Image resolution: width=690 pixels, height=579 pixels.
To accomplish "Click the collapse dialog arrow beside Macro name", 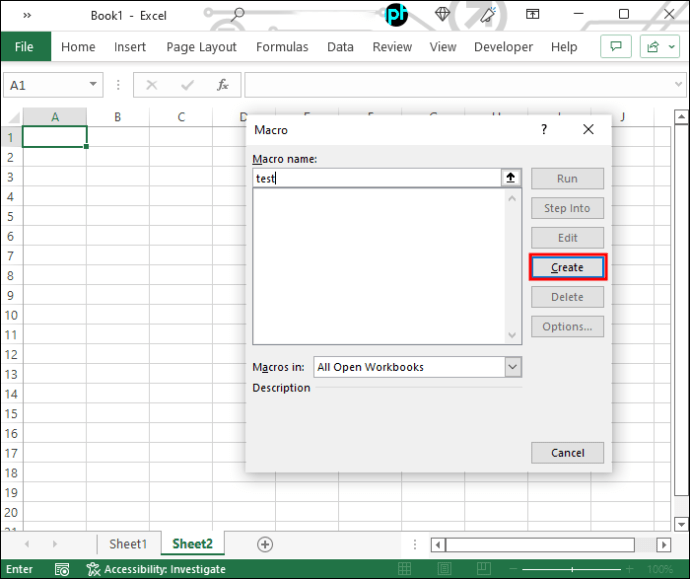I will click(510, 178).
